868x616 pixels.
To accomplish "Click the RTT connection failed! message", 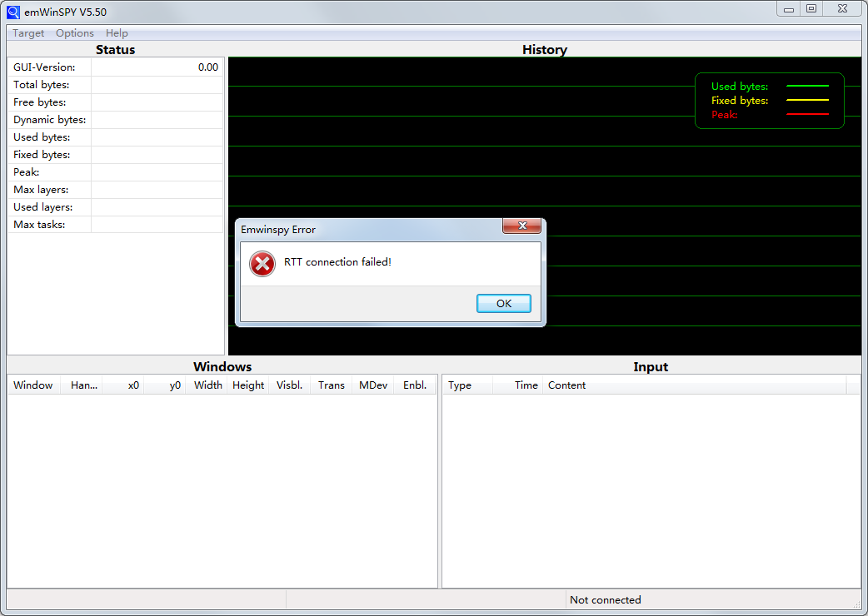I will pyautogui.click(x=337, y=262).
